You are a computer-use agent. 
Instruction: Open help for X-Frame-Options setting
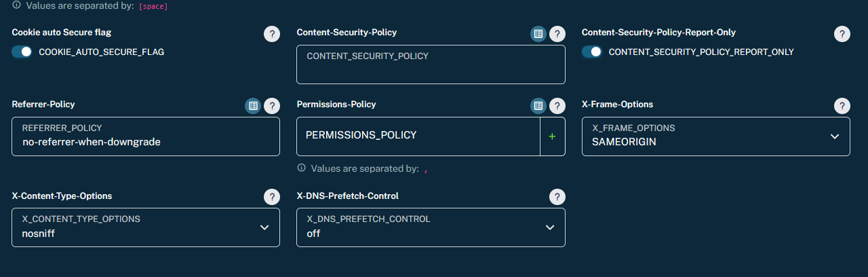click(842, 106)
